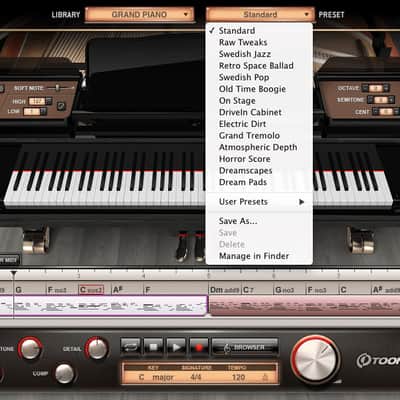Click the velocity link icon beside High field

(61, 106)
